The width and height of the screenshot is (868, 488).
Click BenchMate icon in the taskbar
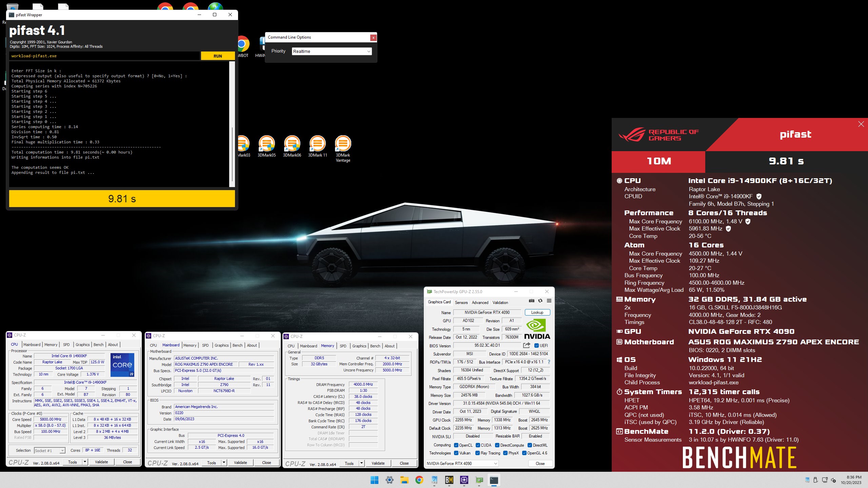(x=449, y=480)
